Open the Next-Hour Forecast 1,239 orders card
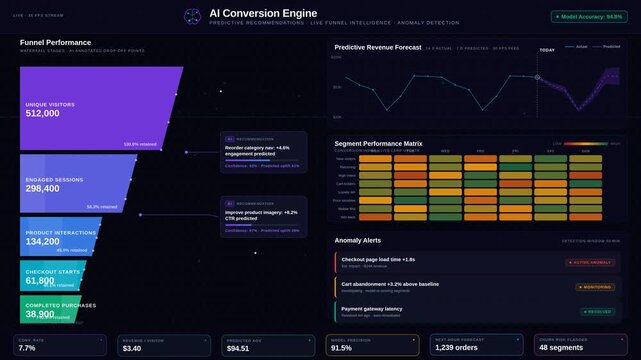The width and height of the screenshot is (641, 360). [477, 344]
